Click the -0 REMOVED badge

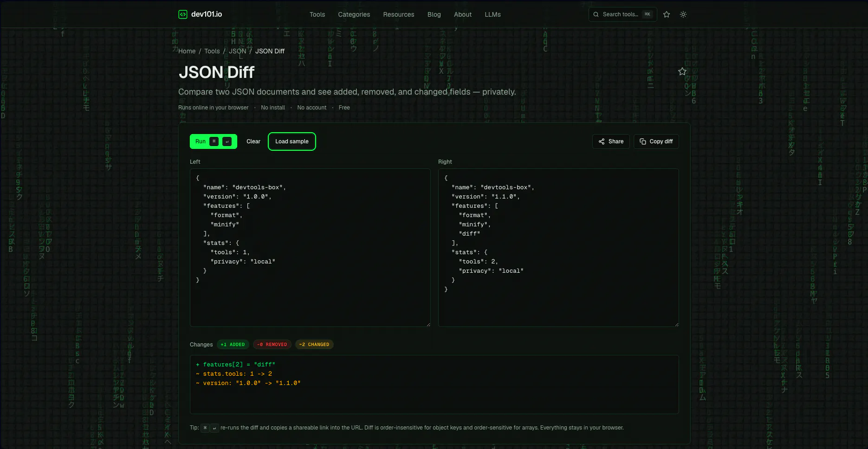click(272, 345)
